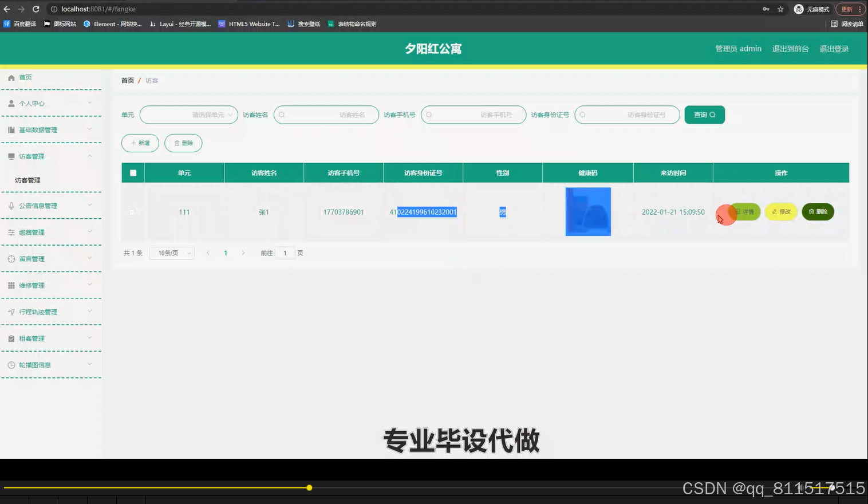868x504 pixels.
Task: Expand 缴费管理 using its chevron
Action: click(x=89, y=231)
